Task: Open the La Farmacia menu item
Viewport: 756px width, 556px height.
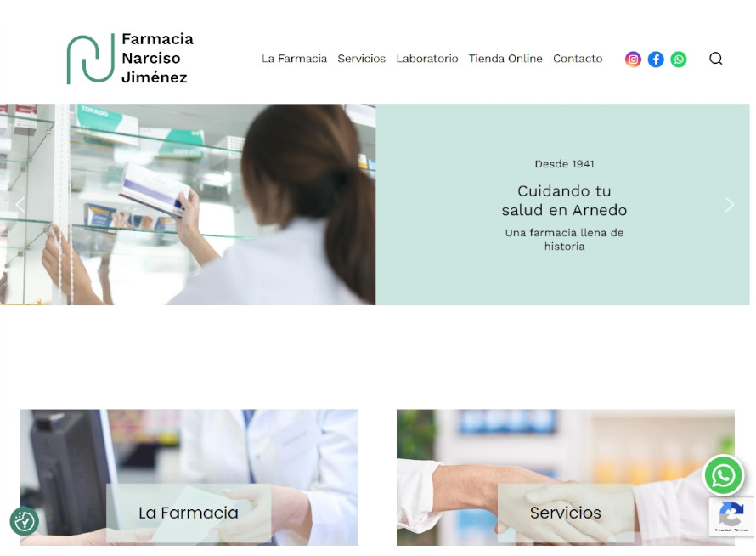Action: point(294,59)
